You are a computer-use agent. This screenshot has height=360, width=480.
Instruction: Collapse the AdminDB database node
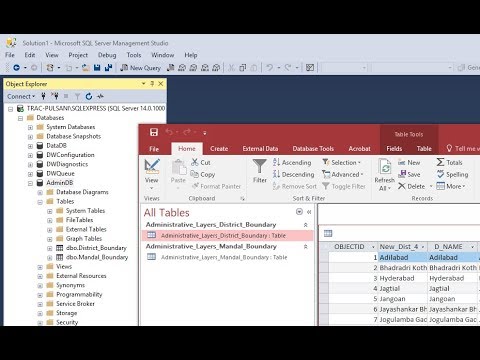click(30, 183)
